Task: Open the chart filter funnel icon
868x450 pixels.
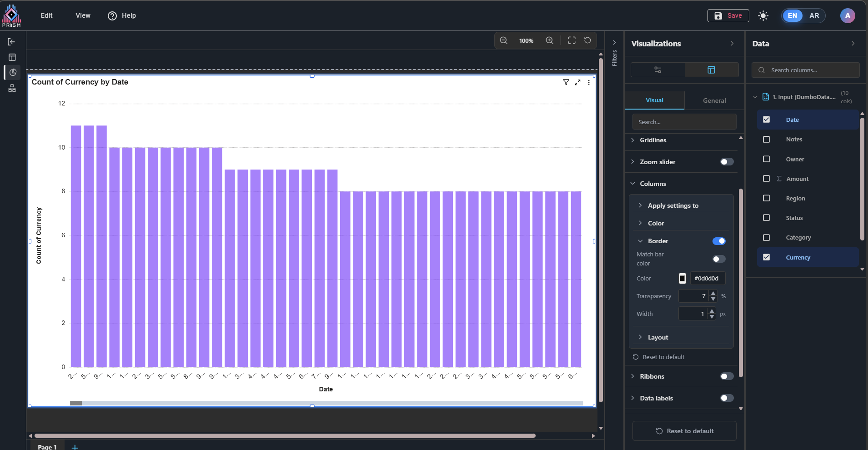Action: [x=566, y=82]
